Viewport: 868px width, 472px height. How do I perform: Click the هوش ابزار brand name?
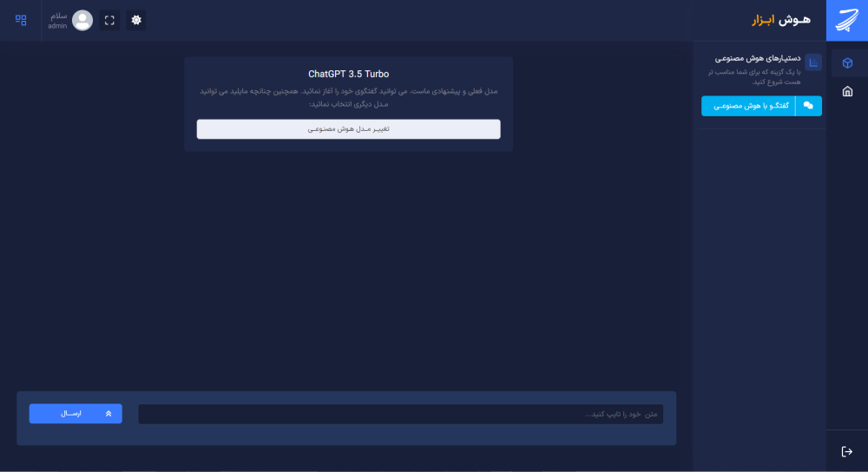click(x=781, y=20)
